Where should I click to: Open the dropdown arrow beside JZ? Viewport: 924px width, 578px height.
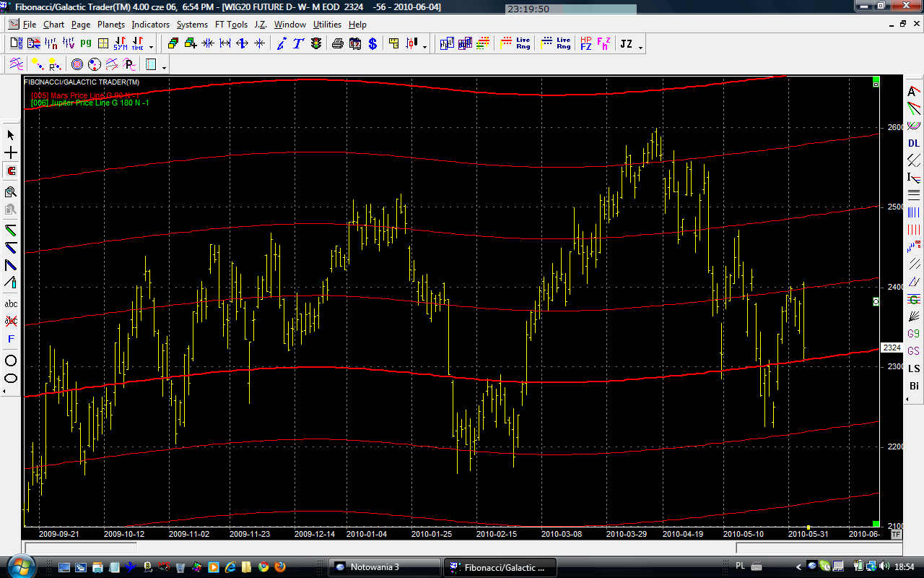(640, 46)
